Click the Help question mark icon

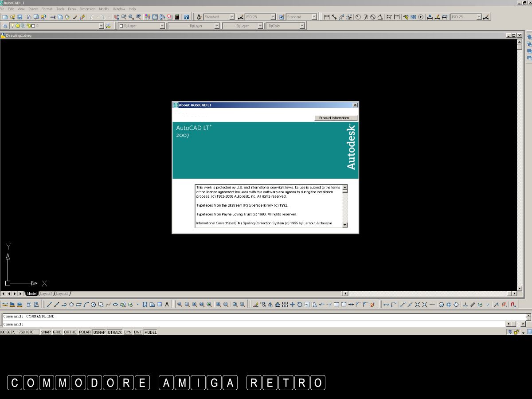click(x=187, y=17)
